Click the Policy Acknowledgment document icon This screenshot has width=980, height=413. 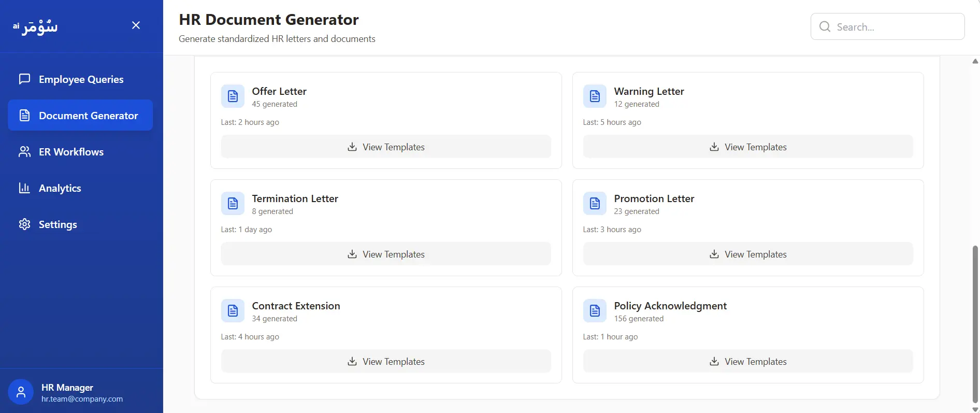[594, 310]
